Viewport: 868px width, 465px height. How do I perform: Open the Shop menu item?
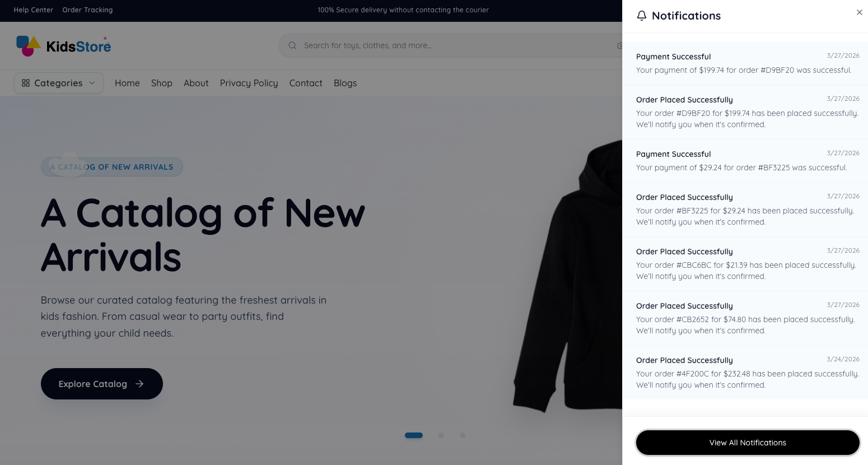[161, 83]
